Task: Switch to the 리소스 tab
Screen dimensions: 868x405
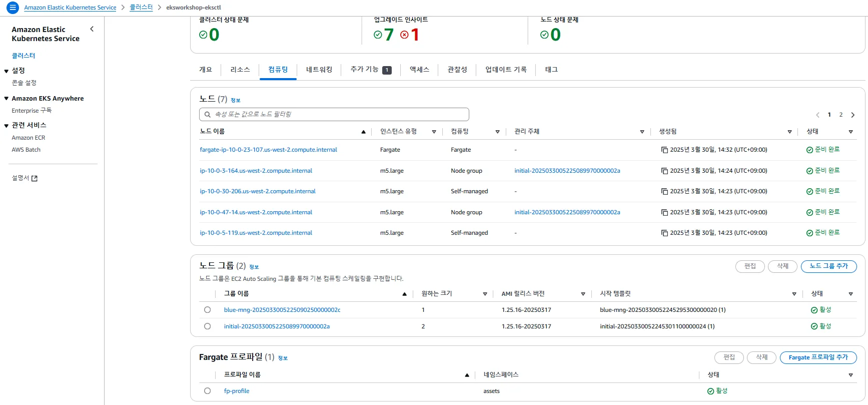Action: click(x=240, y=70)
